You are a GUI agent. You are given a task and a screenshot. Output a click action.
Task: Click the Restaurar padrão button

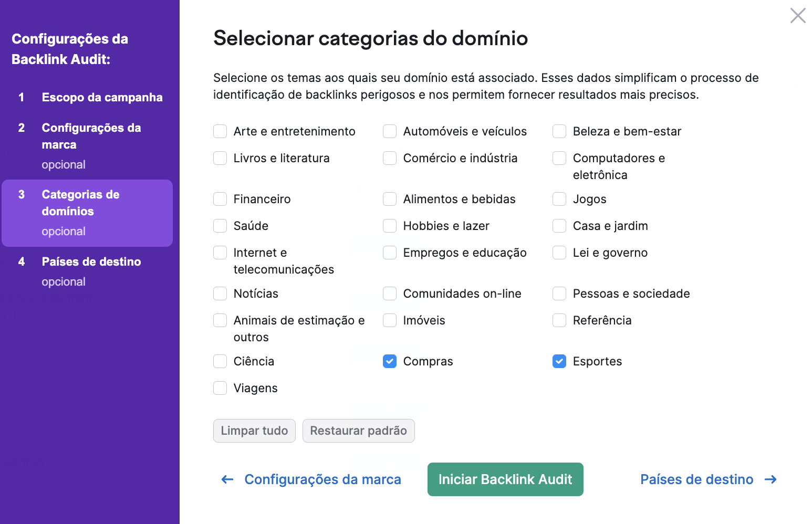[359, 431]
